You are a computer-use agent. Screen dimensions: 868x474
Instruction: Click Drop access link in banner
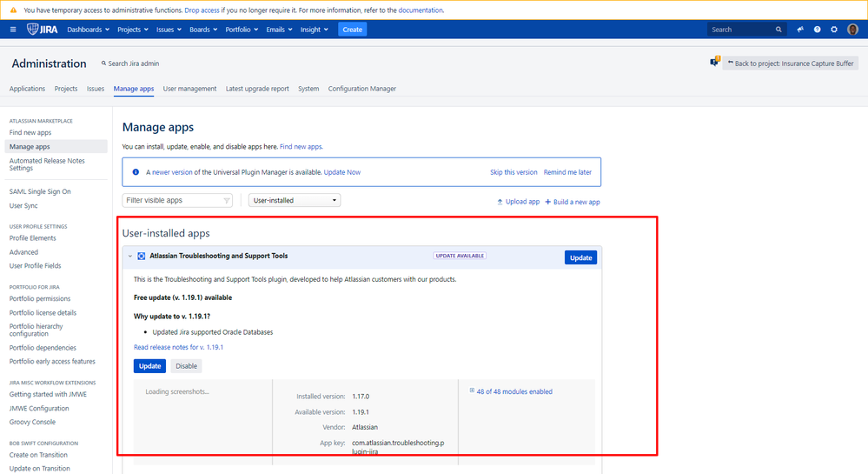pos(202,10)
